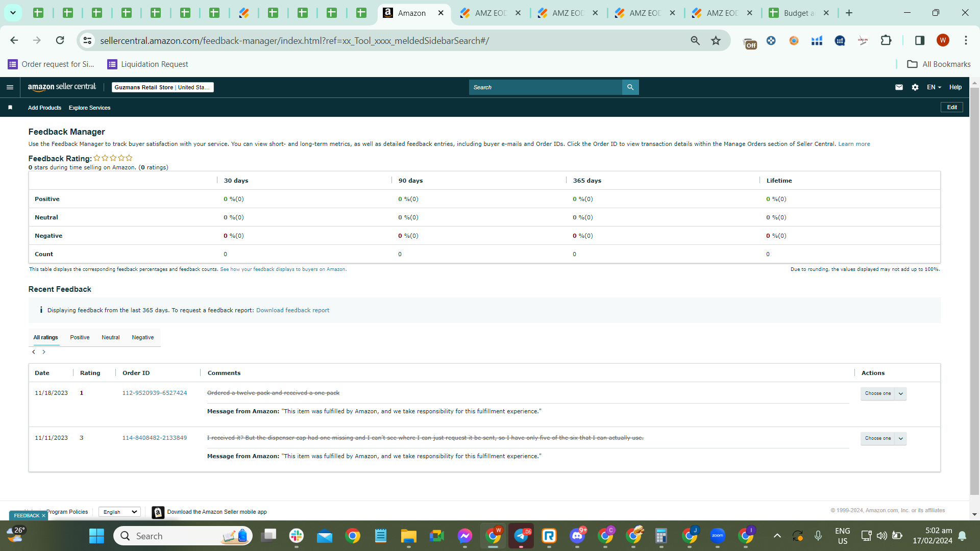This screenshot has height=551, width=980.
Task: Select the Neutral feedback tab
Action: click(x=111, y=338)
